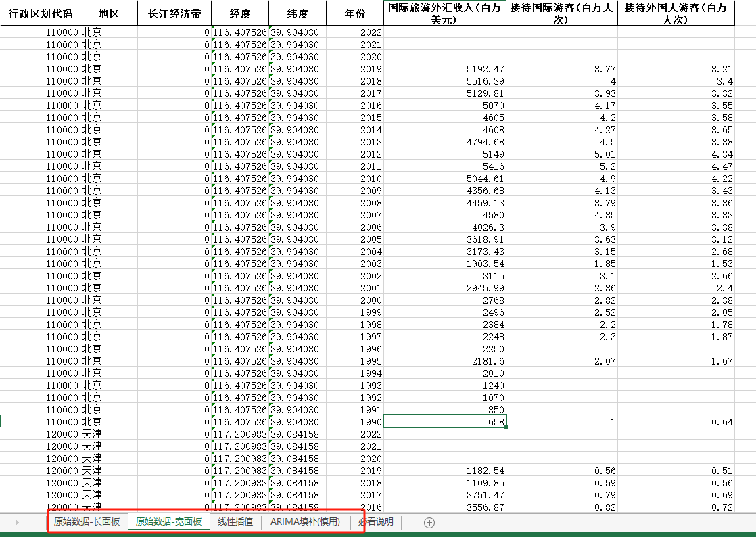This screenshot has width=756, height=537.
Task: Select the 原始数据-宽面板 sheet tab
Action: coord(169,521)
